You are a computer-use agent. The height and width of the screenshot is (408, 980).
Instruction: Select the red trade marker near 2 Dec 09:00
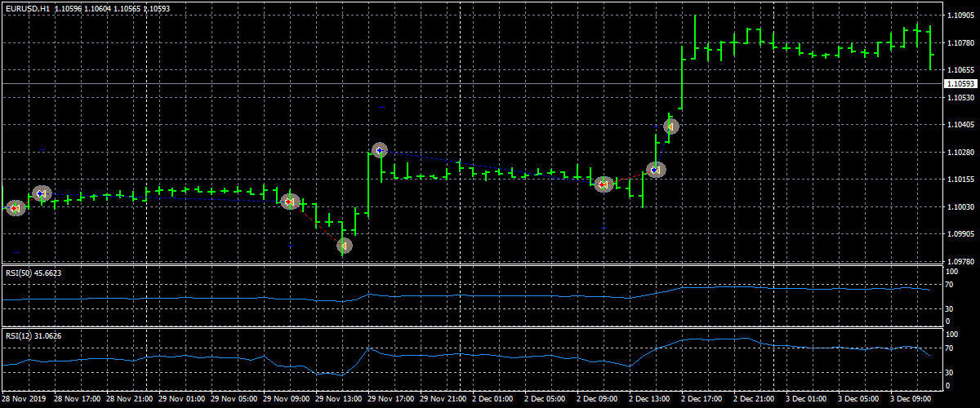tap(603, 184)
